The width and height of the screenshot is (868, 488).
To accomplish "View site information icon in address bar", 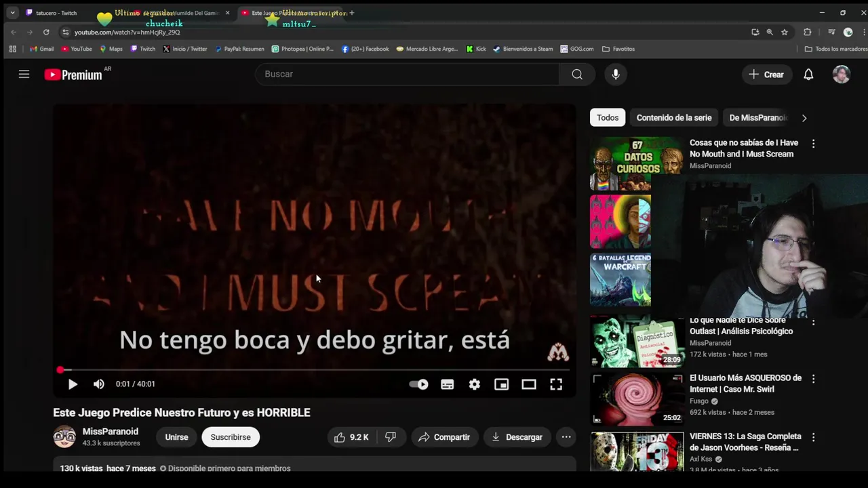I will [x=65, y=32].
